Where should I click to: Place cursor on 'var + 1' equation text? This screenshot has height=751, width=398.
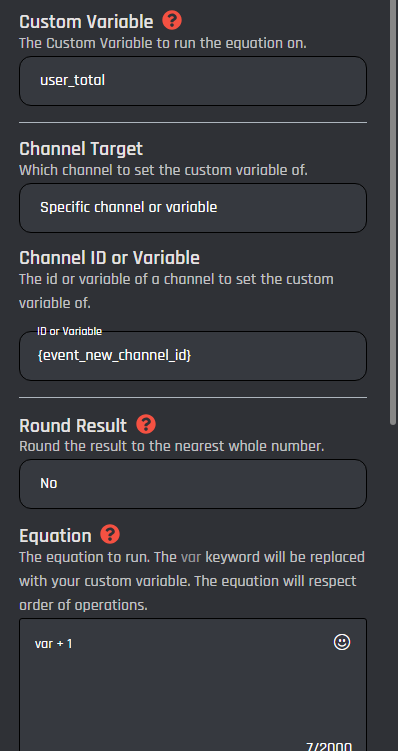pyautogui.click(x=53, y=644)
